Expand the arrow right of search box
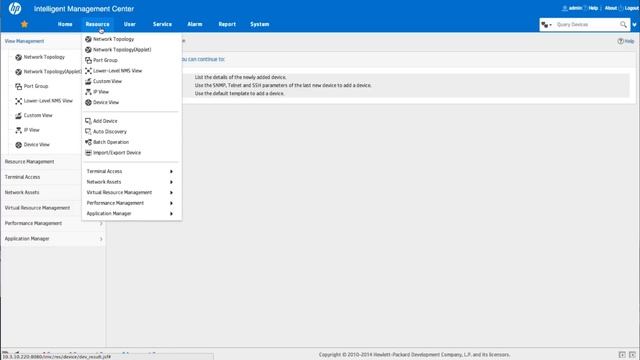This screenshot has height=360, width=640. [634, 25]
